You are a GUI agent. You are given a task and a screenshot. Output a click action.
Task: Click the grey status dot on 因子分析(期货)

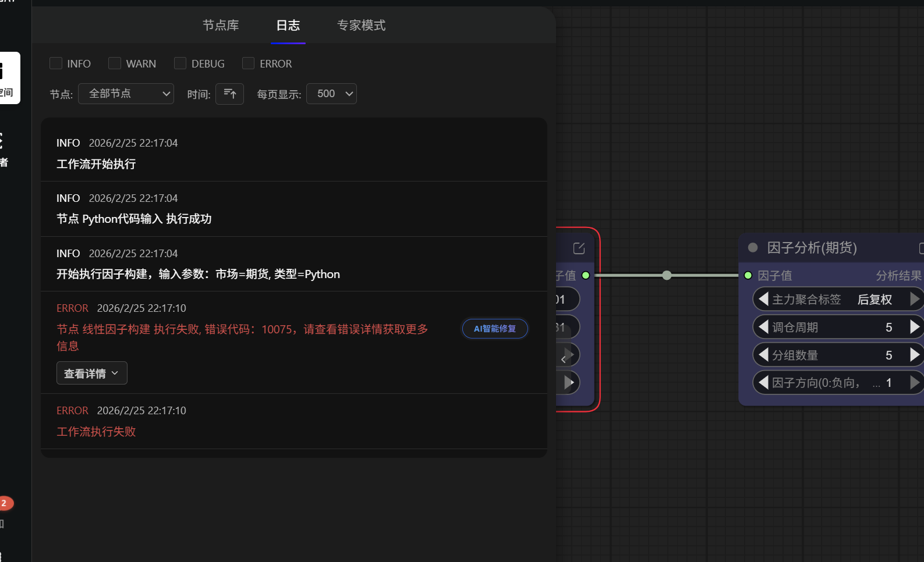(753, 248)
